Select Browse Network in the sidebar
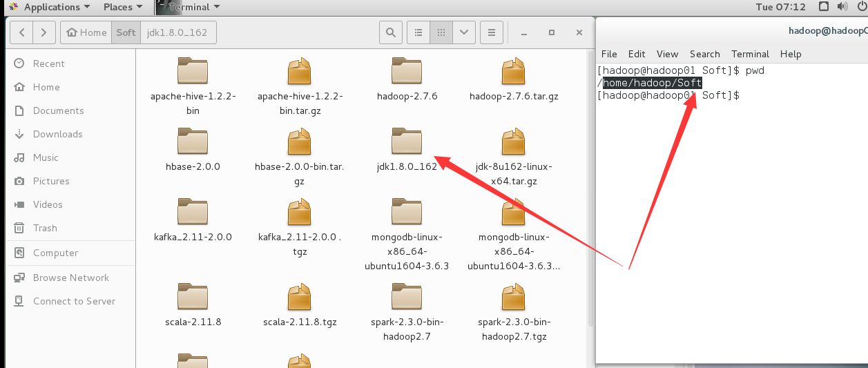868x368 pixels. 70,278
